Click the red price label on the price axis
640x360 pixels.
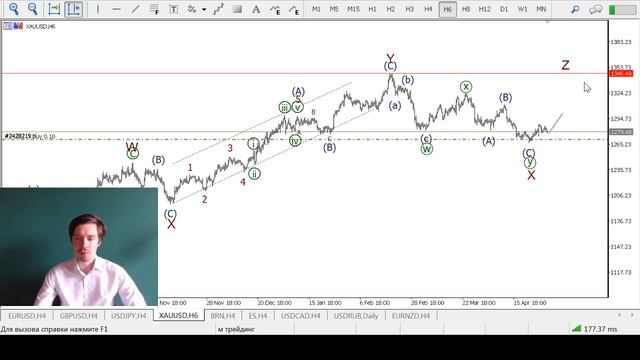click(x=621, y=73)
